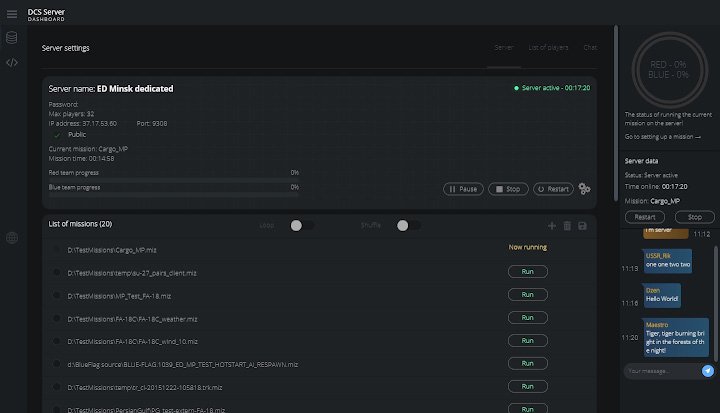Send the chat message with the paper plane icon
720x413 pixels.
pyautogui.click(x=708, y=370)
